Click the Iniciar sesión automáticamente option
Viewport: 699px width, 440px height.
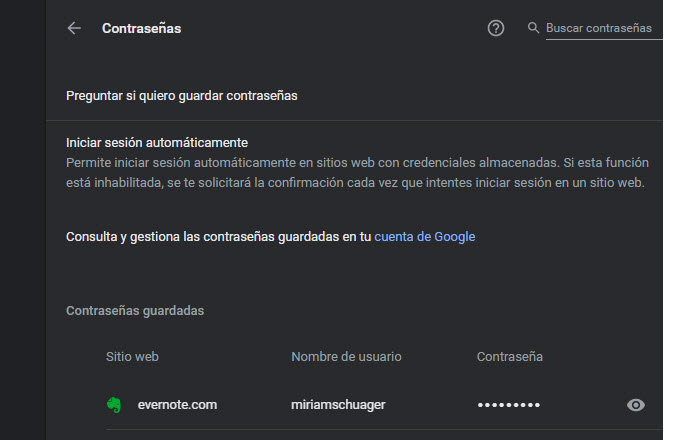[157, 143]
